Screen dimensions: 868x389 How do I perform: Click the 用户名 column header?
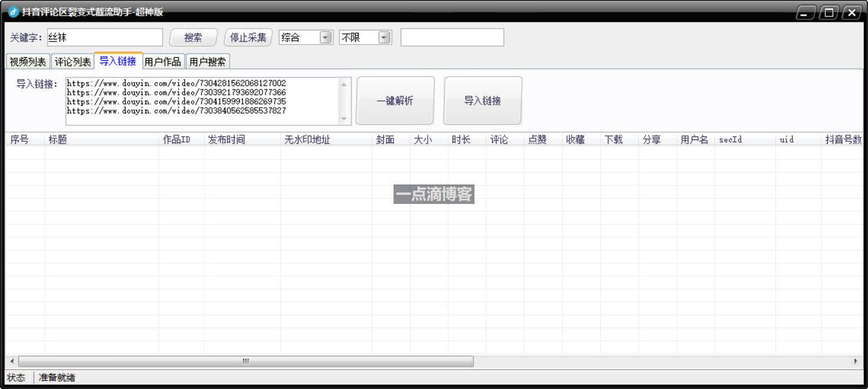pyautogui.click(x=696, y=139)
